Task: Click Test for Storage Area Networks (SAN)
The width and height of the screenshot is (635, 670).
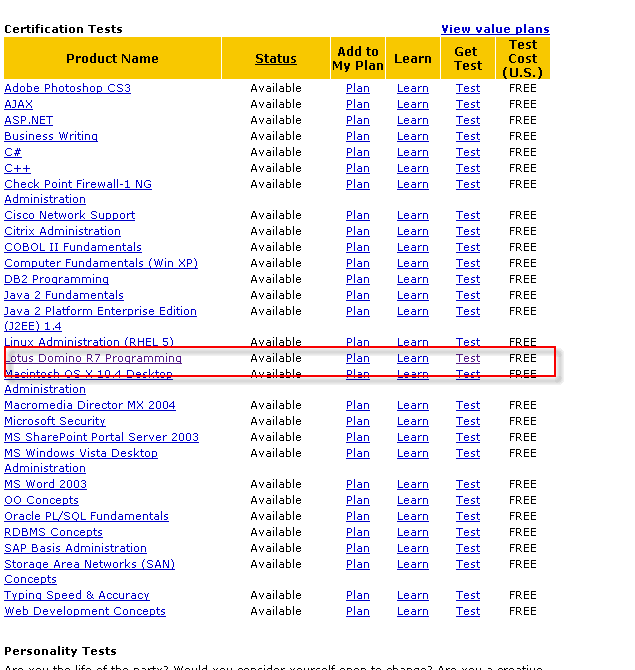Action: (468, 564)
